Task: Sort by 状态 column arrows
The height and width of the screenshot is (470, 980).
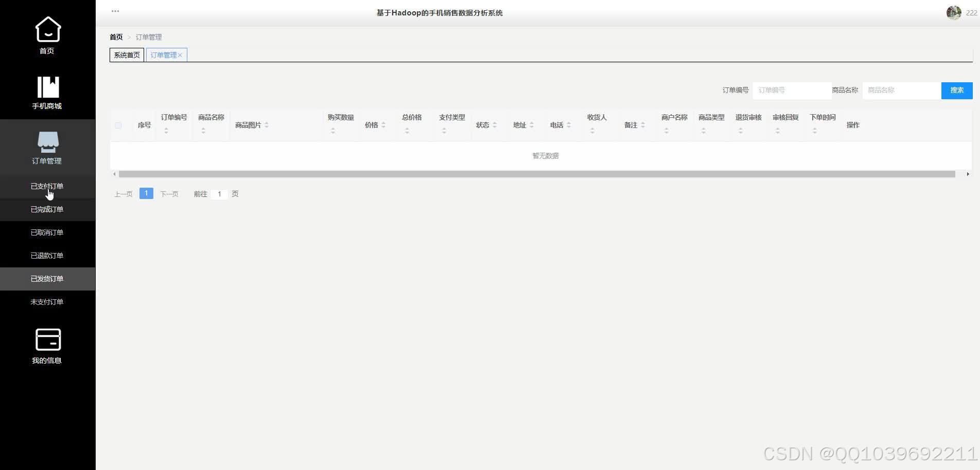Action: (x=495, y=125)
